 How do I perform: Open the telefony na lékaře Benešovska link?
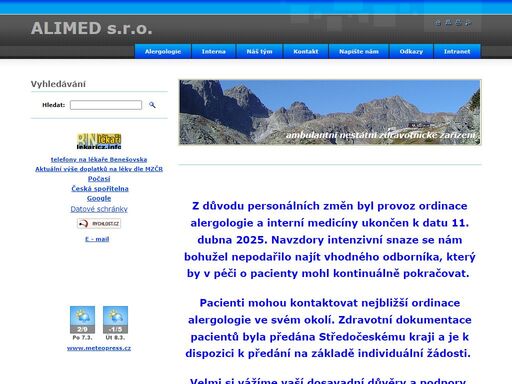tap(99, 160)
